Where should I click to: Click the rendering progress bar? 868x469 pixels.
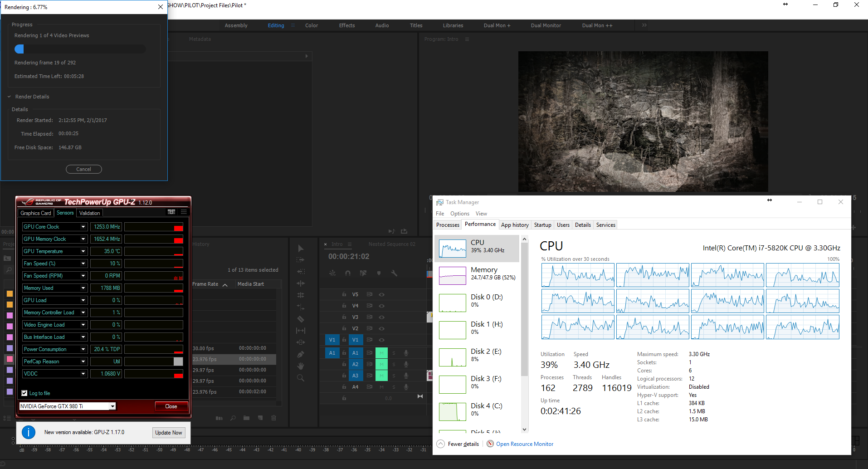[x=80, y=49]
